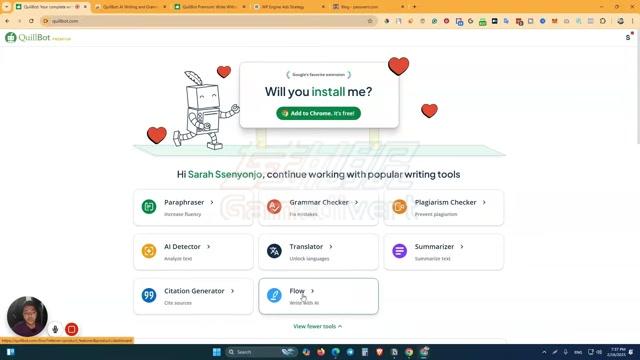Mute the recording microphone
This screenshot has height=360, width=640.
click(55, 329)
